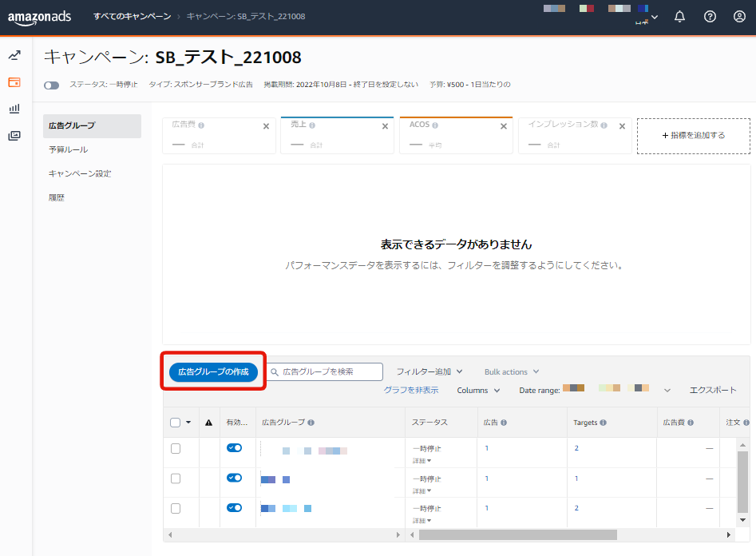Screen dimensions: 756x556
Task: Click the 広告グループの作成 button
Action: pyautogui.click(x=213, y=371)
